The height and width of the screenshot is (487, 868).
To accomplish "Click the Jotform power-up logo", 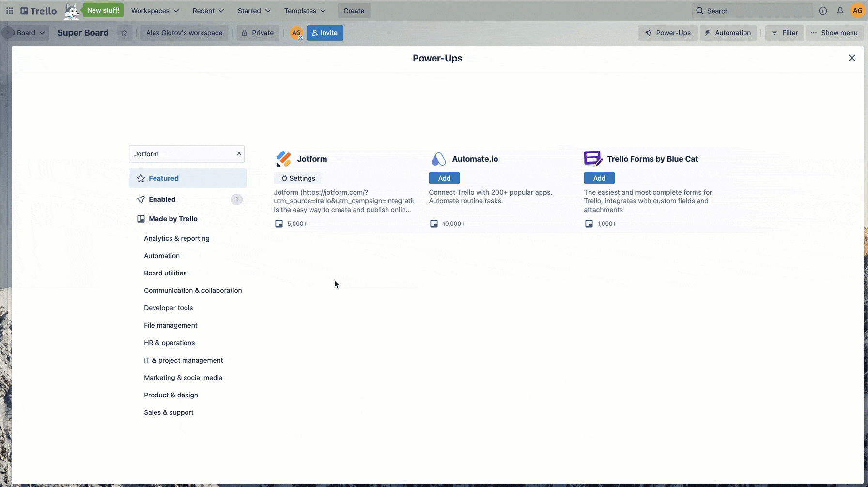I will point(283,159).
